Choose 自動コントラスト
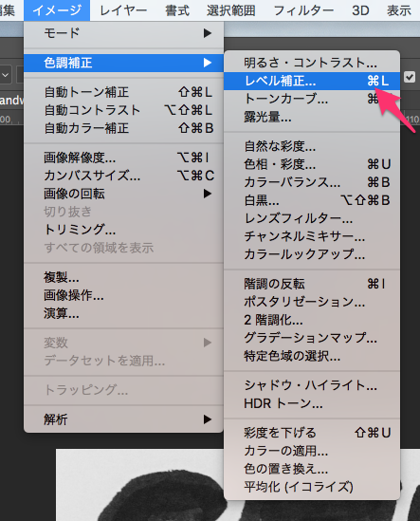420x521 pixels. 123,110
